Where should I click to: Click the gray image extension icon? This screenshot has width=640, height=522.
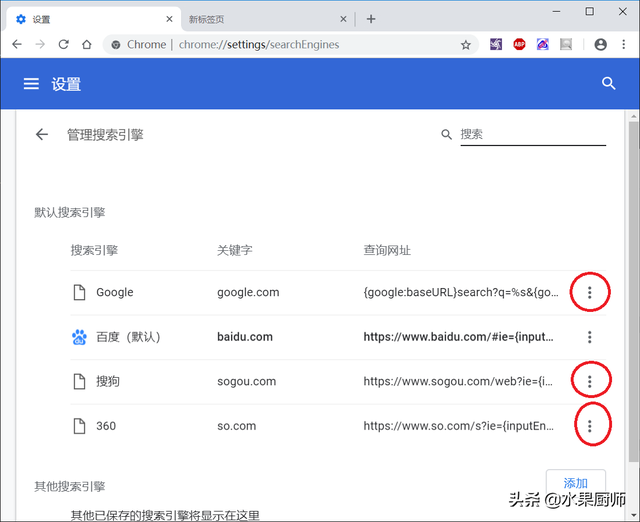[x=566, y=44]
